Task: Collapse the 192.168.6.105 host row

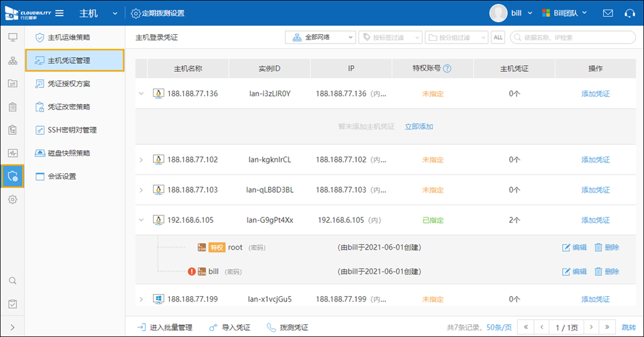Action: (x=142, y=220)
